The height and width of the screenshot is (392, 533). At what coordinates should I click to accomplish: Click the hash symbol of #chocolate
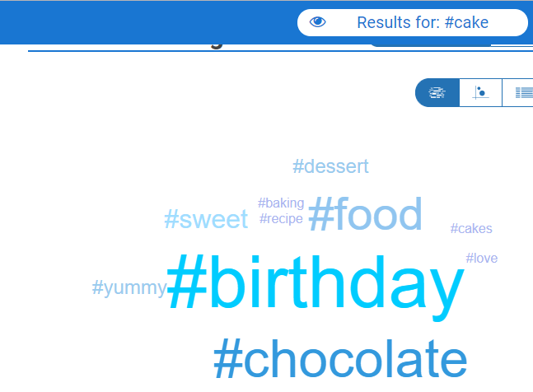click(x=228, y=358)
